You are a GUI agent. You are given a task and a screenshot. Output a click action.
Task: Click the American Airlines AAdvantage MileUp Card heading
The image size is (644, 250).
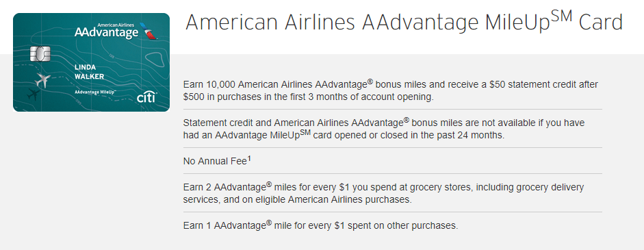point(404,23)
